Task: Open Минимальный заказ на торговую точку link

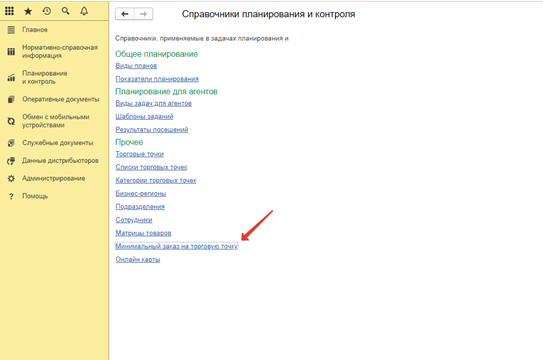Action: [177, 246]
